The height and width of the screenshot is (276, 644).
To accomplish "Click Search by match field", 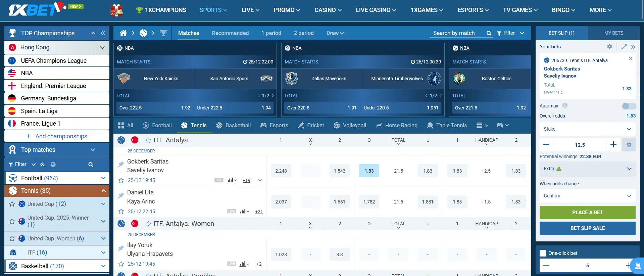I will coord(458,33).
